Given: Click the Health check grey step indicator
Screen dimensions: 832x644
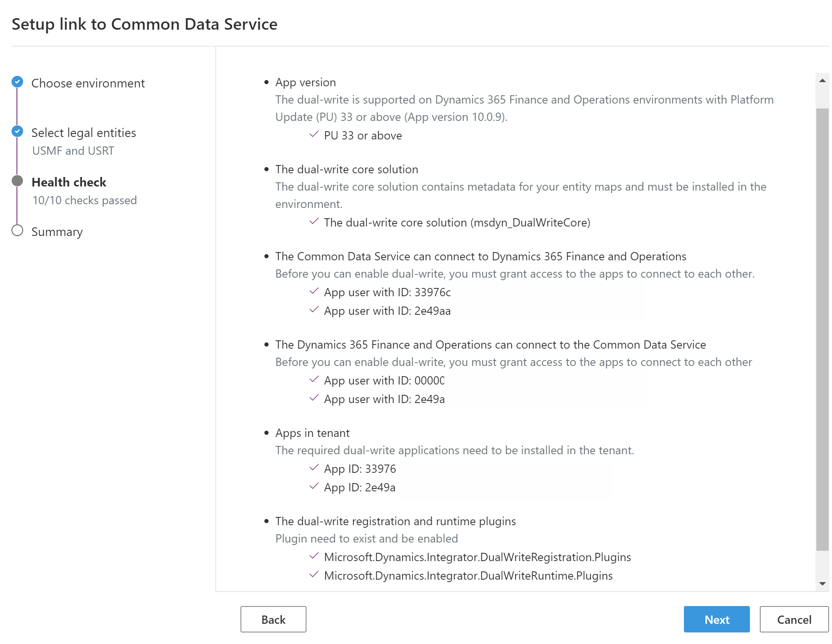Looking at the screenshot, I should pyautogui.click(x=17, y=181).
